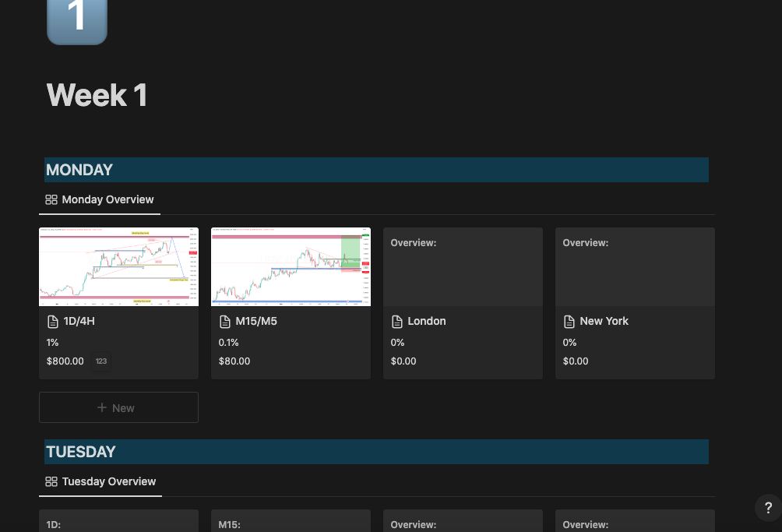The image size is (782, 532).
Task: Click the page icon on the M15/M5 card
Action: 224,321
